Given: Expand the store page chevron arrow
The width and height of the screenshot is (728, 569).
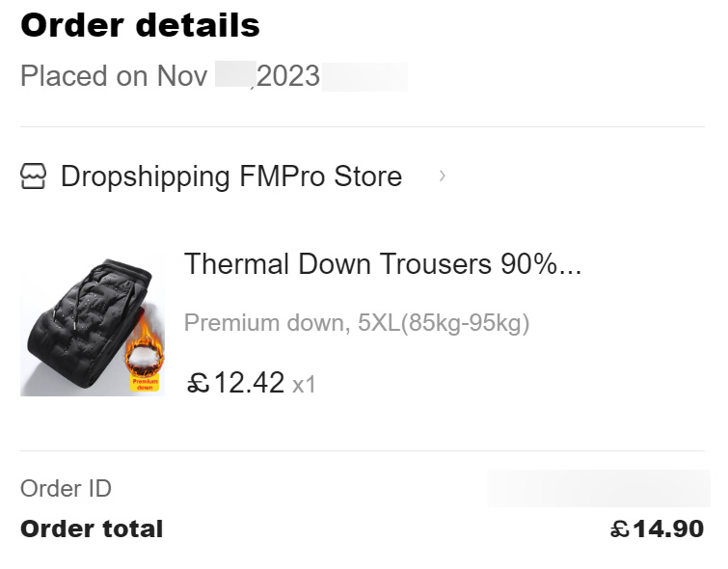Looking at the screenshot, I should [x=442, y=176].
